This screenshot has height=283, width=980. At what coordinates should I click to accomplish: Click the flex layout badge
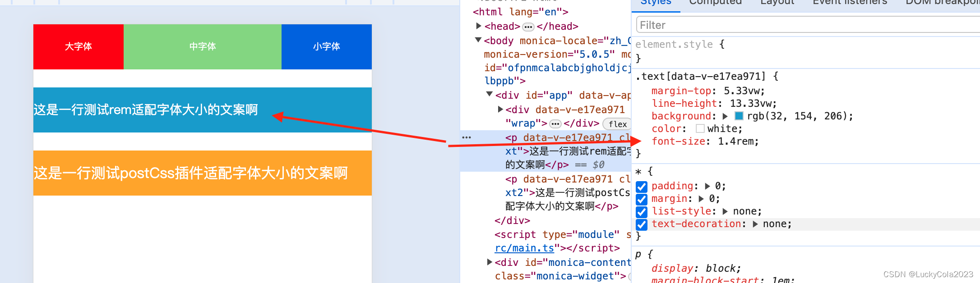coord(617,124)
